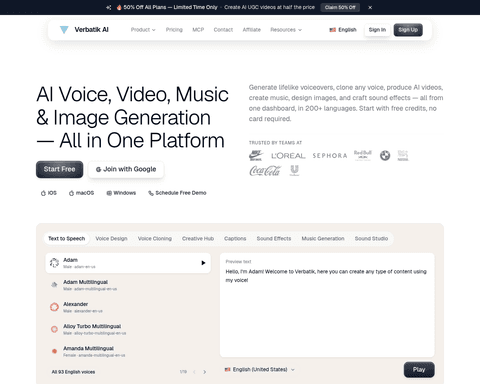Switch to the Voice Design tab
Image resolution: width=480 pixels, height=384 pixels.
pos(111,239)
